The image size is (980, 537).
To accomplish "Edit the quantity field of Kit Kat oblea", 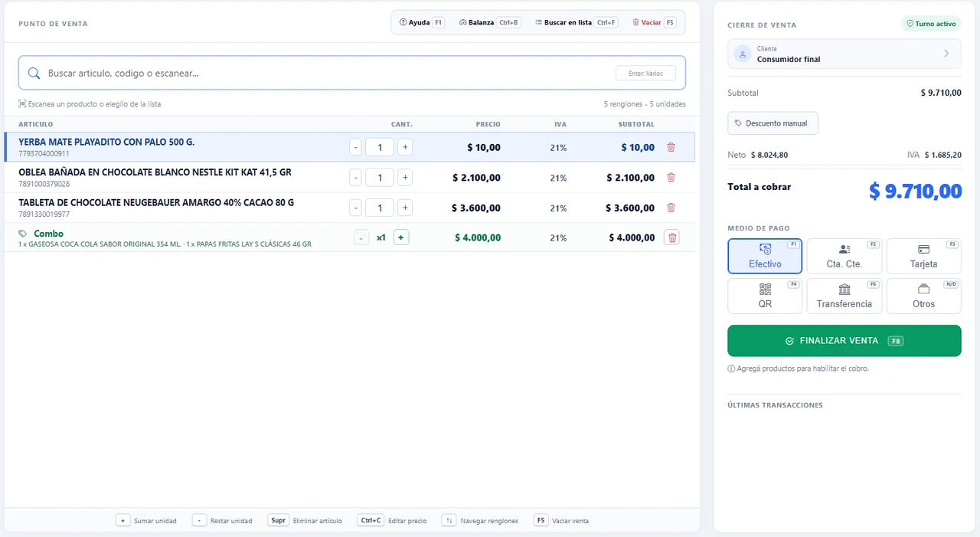I will 380,178.
